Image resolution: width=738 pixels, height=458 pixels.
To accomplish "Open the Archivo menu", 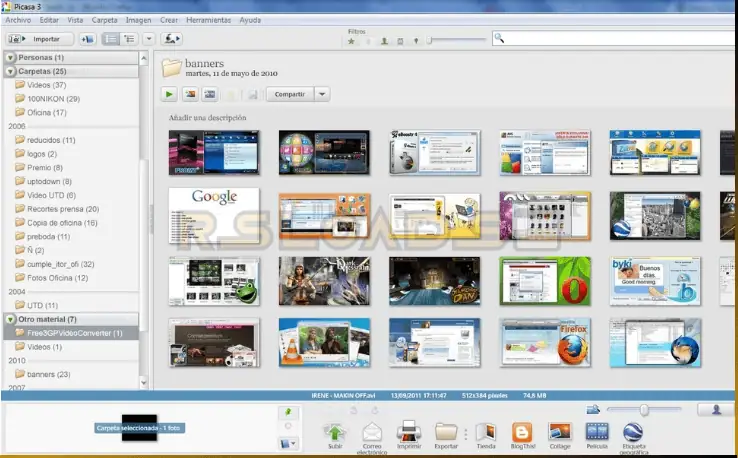I will (x=18, y=20).
